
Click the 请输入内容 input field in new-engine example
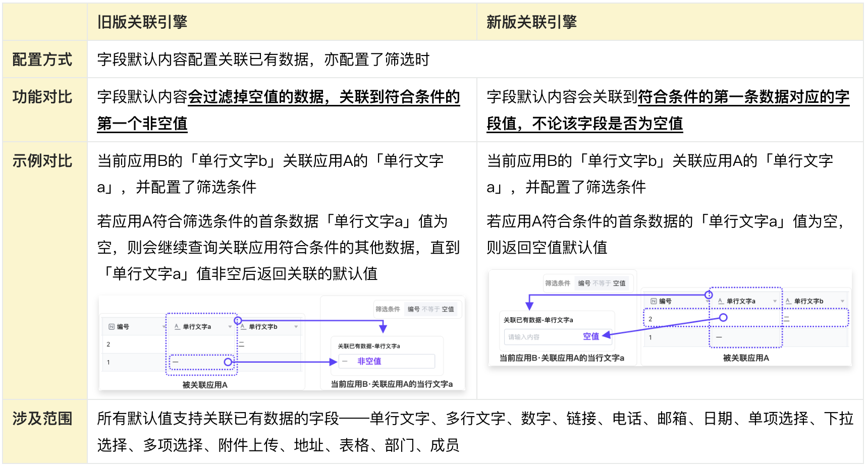pos(557,337)
